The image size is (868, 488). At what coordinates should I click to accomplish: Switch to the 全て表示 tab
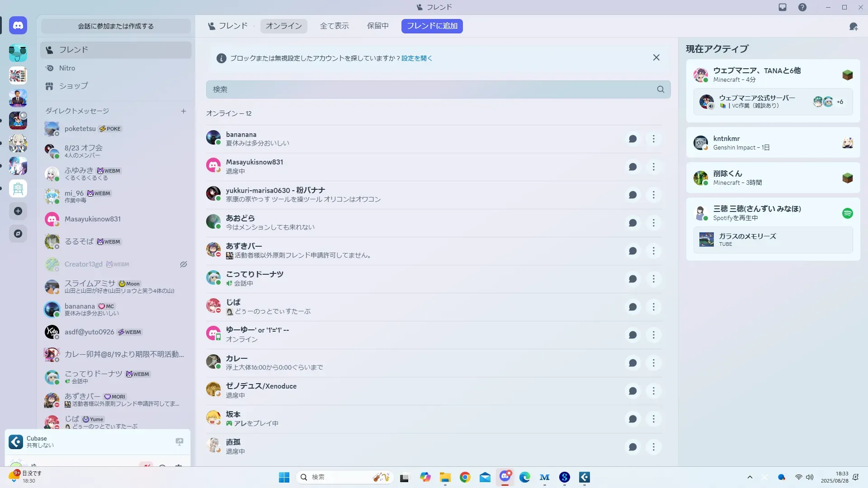click(334, 26)
